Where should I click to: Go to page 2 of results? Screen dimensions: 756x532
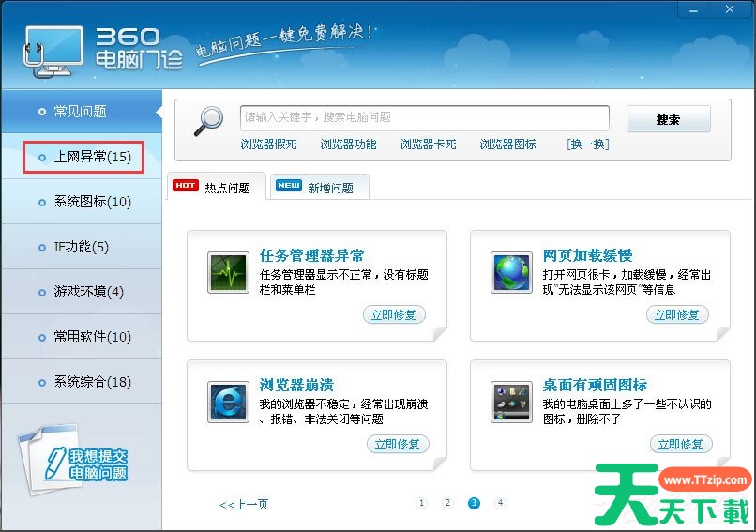(x=447, y=503)
